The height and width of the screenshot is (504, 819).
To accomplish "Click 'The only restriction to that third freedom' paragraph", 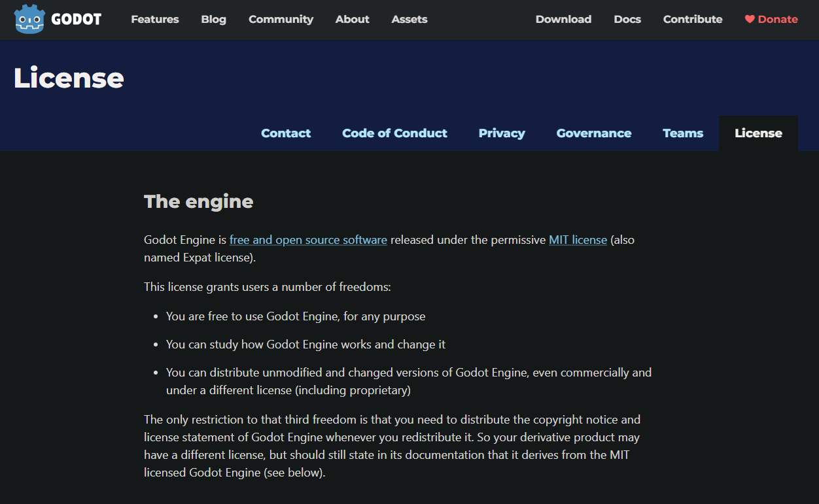I will pyautogui.click(x=392, y=446).
